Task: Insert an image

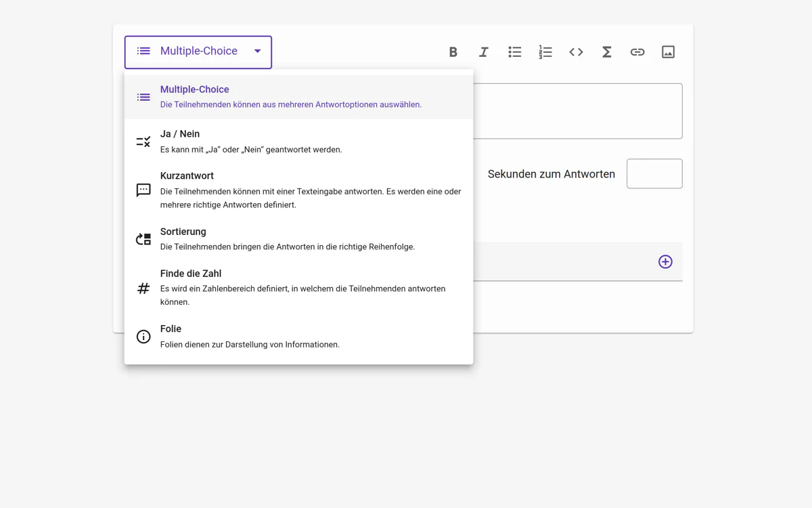Action: tap(668, 52)
